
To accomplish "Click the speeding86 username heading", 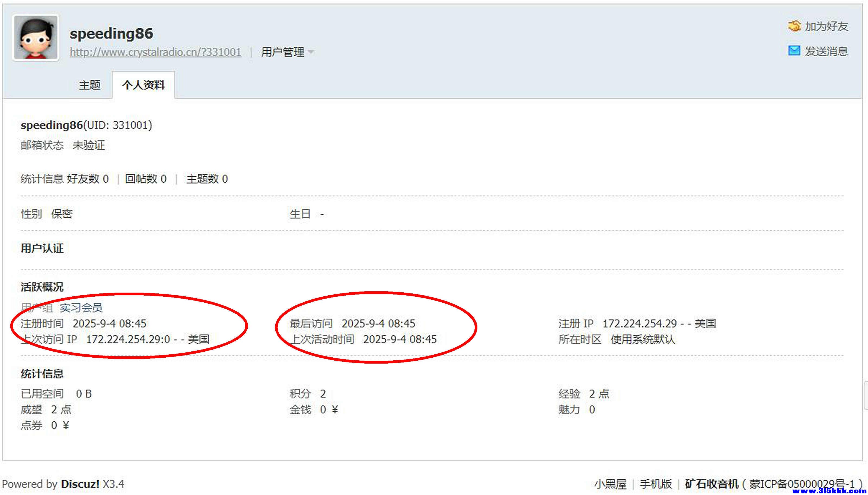I will pyautogui.click(x=111, y=34).
